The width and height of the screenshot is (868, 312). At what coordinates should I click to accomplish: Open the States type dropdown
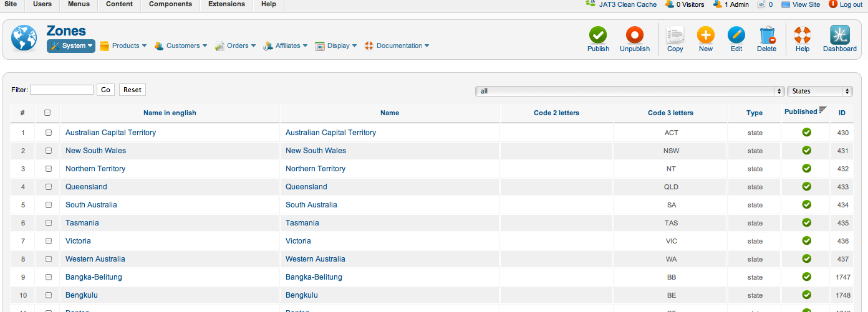point(819,91)
